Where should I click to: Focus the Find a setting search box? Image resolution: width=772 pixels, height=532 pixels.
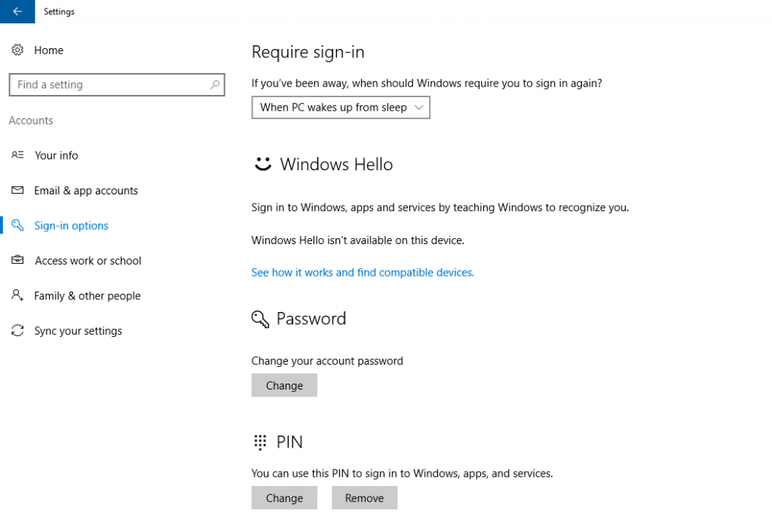click(x=117, y=84)
